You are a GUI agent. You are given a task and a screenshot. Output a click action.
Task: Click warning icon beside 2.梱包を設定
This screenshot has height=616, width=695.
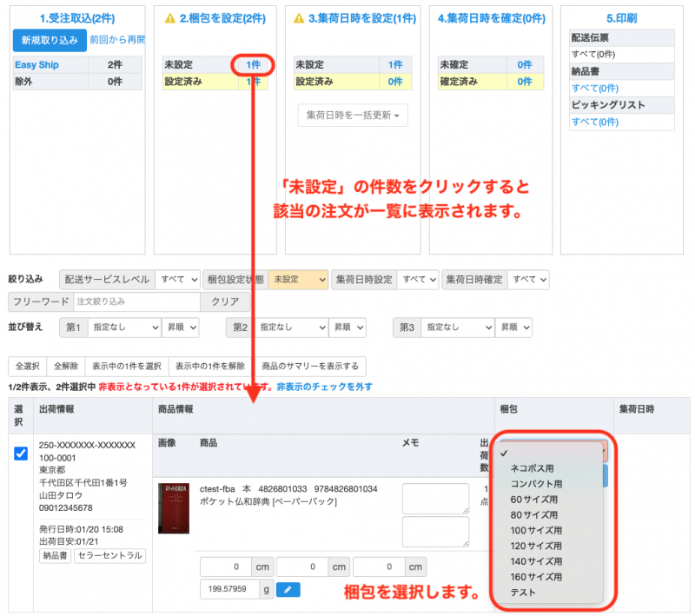pyautogui.click(x=170, y=18)
